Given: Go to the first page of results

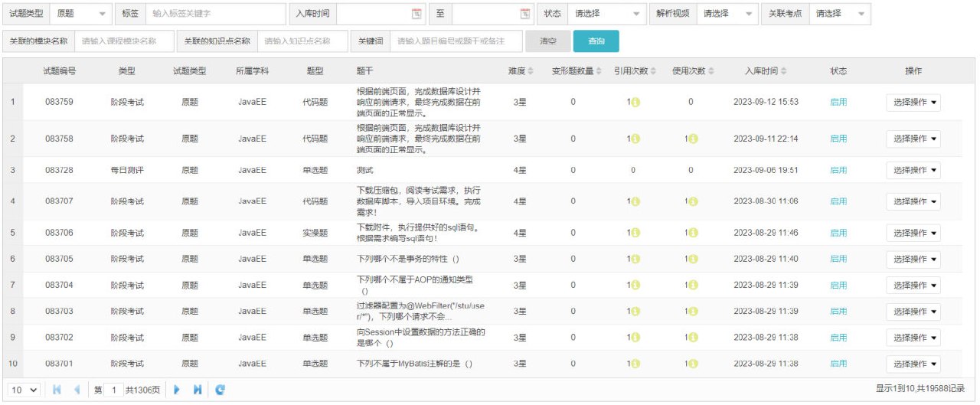Looking at the screenshot, I should 57,390.
